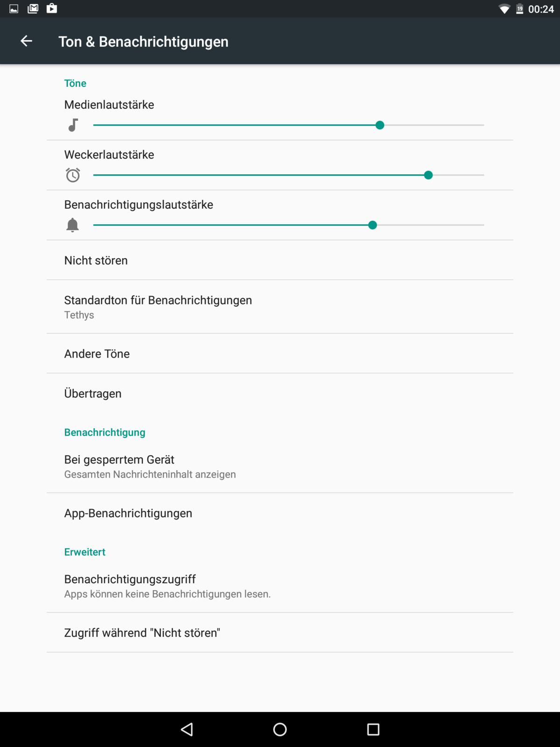
Task: Open App-Benachrichtigungen settings
Action: (x=280, y=513)
